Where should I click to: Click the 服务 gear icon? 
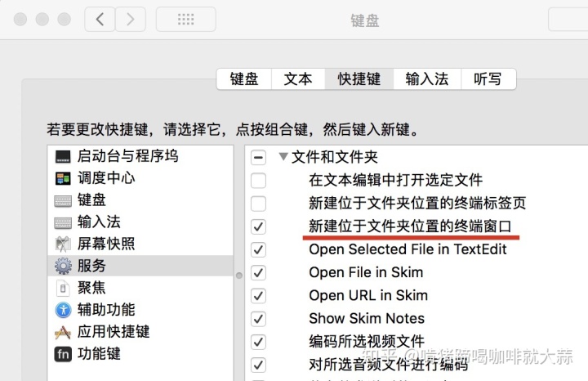[x=63, y=267]
